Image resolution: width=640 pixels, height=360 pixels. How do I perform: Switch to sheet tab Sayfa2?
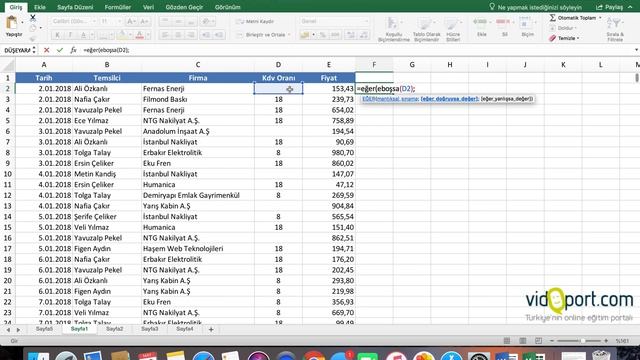click(115, 329)
